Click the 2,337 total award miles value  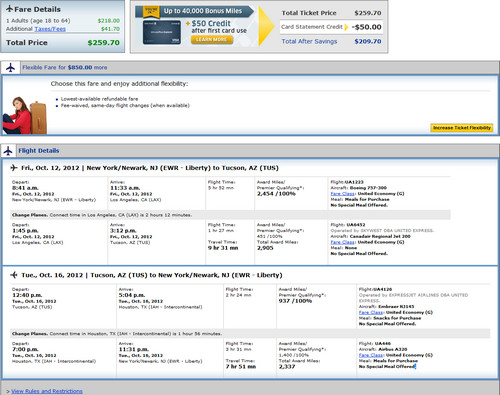pos(287,367)
